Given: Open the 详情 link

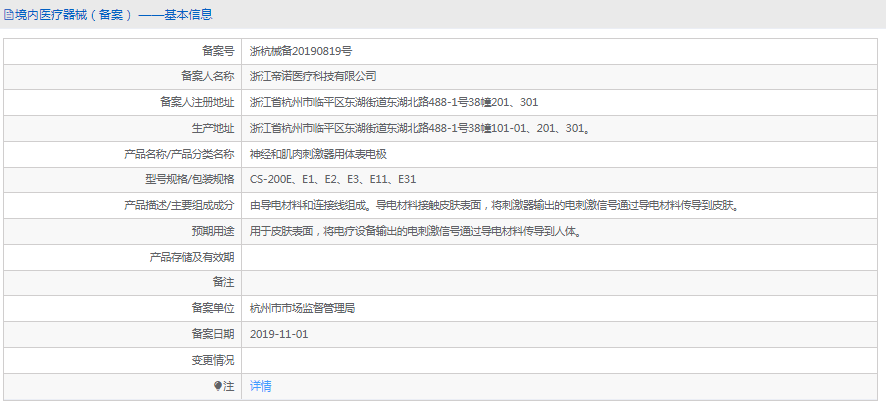Looking at the screenshot, I should [260, 386].
